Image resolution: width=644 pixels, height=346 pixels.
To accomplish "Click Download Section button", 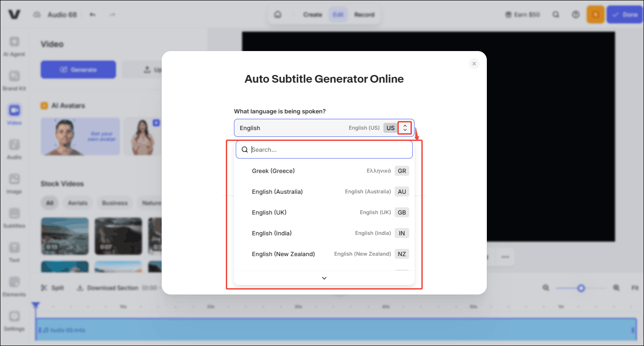I will pos(107,288).
